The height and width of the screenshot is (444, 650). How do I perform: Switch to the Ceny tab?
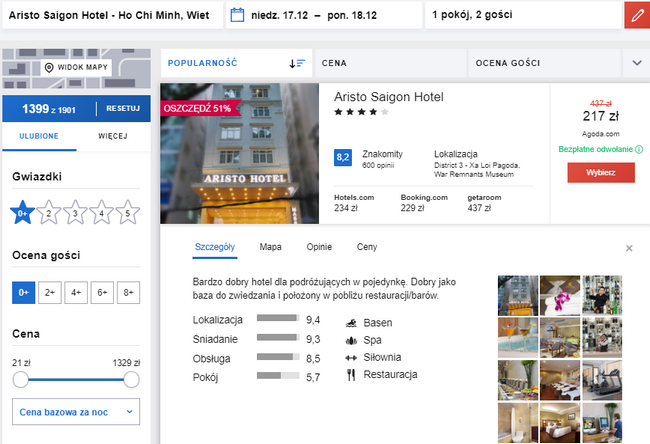tap(367, 247)
